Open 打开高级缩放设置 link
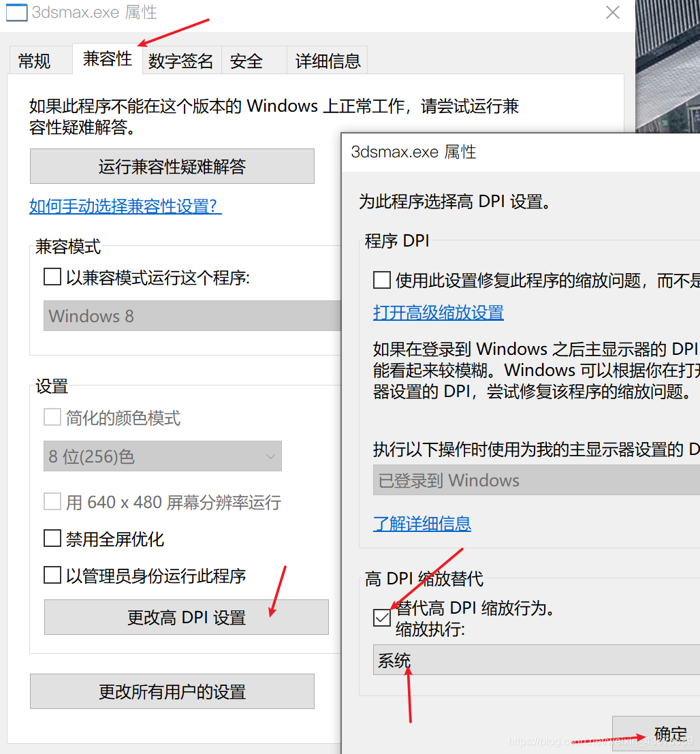This screenshot has width=700, height=754. 439,313
